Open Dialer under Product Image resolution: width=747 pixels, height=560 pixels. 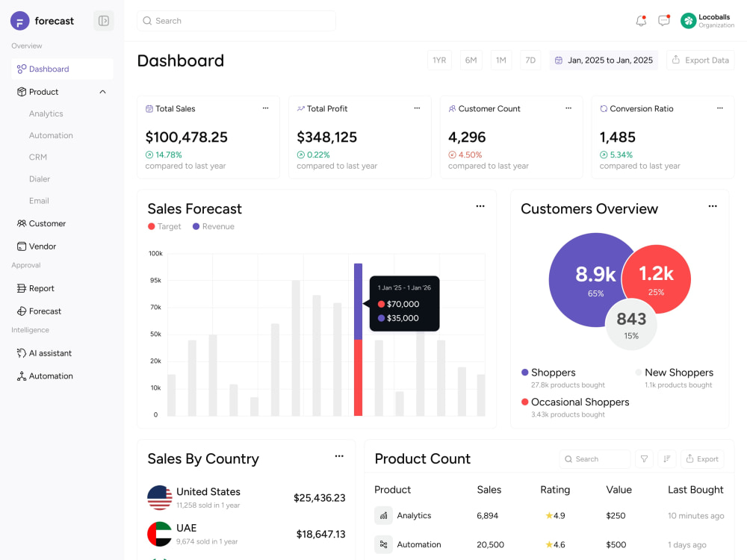click(39, 179)
